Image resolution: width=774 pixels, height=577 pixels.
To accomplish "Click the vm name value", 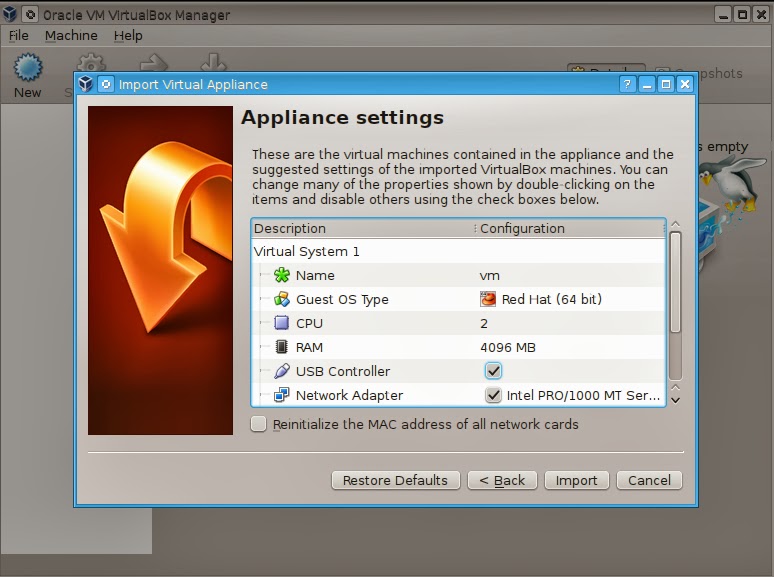I will [x=490, y=275].
